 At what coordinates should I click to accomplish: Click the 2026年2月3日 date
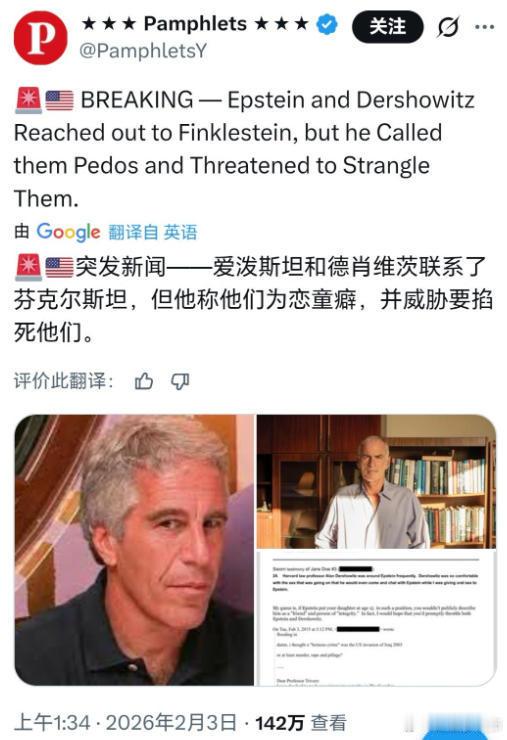tap(171, 723)
